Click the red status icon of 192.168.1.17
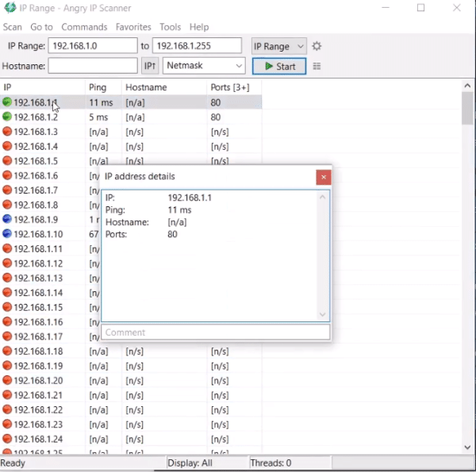The image size is (476, 472). [7, 336]
